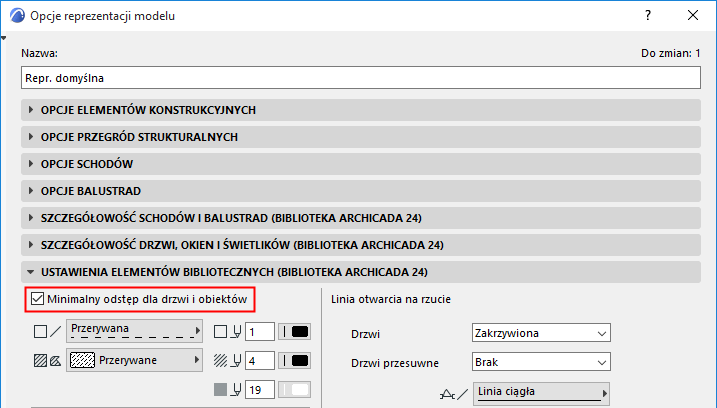Expand the Opcje schodów panel
Image resolution: width=717 pixels, height=408 pixels.
coord(361,164)
